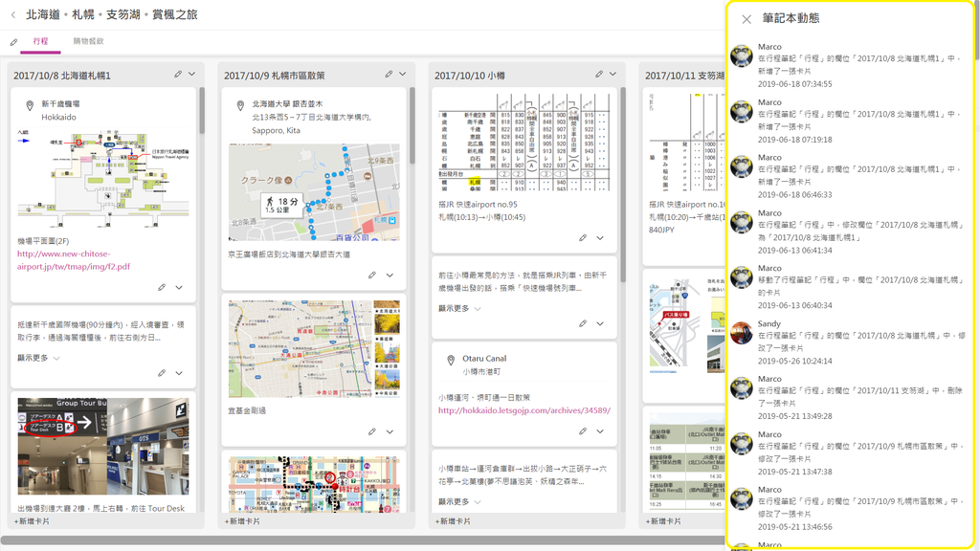Click the 2017/10/11 支笏湖 column title

pyautogui.click(x=684, y=76)
